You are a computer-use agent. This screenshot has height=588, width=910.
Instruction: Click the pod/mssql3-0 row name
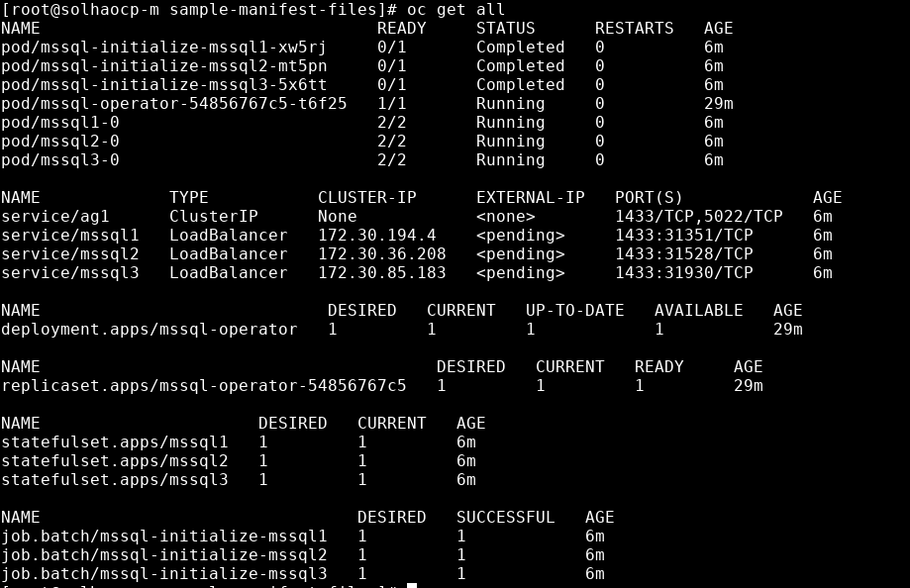[x=60, y=160]
